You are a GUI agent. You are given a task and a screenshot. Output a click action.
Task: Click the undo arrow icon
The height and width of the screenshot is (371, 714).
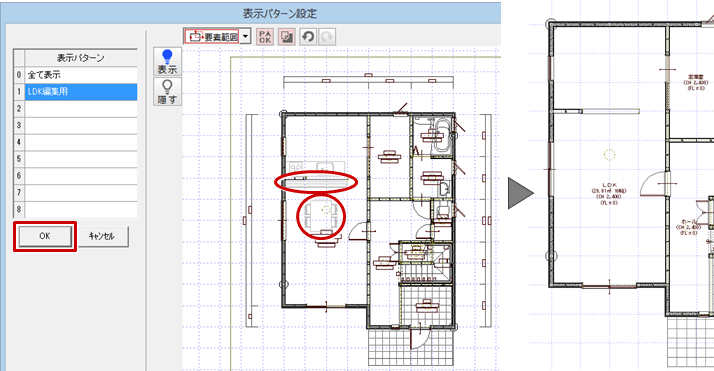[x=308, y=37]
